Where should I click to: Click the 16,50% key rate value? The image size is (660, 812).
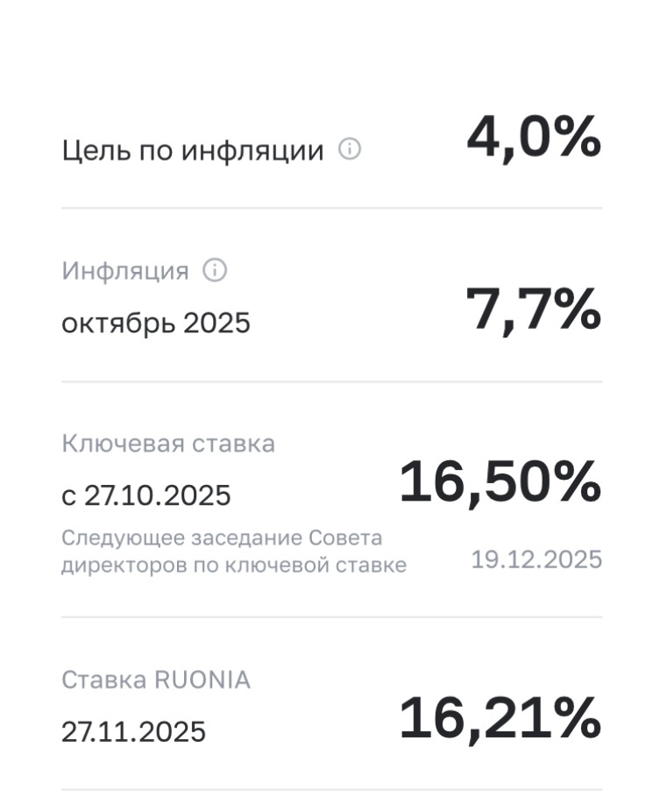coord(500,482)
